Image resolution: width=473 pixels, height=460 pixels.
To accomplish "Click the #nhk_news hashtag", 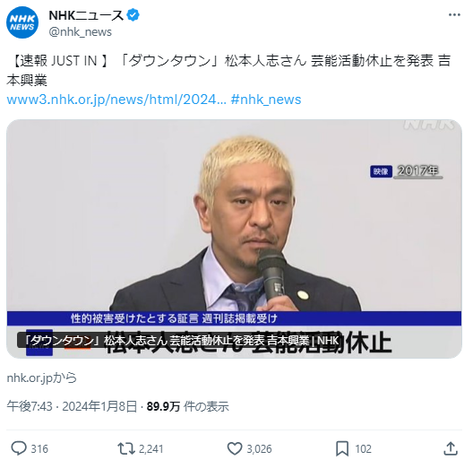I will (266, 99).
